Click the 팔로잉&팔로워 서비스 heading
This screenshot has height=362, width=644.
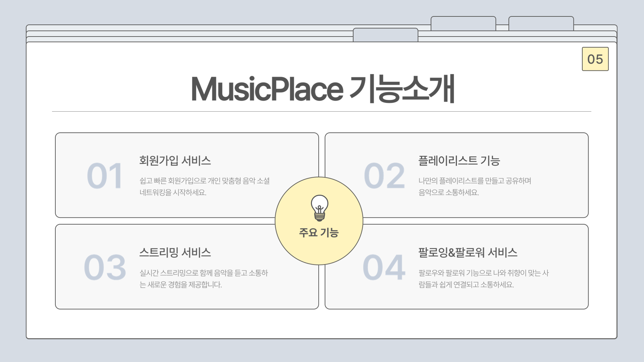(x=468, y=252)
